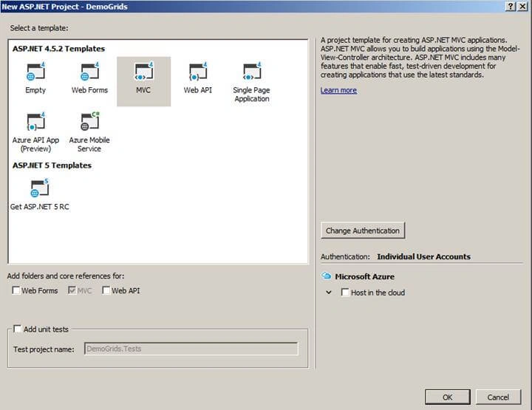Click the Add folders and core references label
The width and height of the screenshot is (532, 410).
pyautogui.click(x=66, y=276)
